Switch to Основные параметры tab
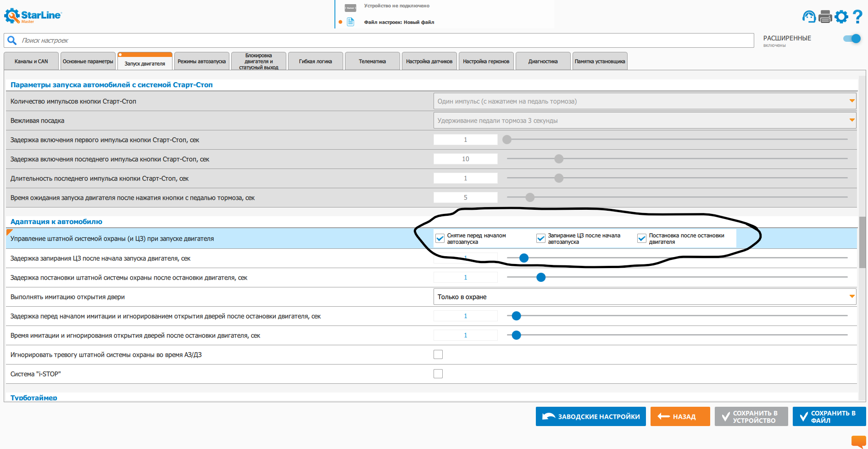 pyautogui.click(x=88, y=61)
